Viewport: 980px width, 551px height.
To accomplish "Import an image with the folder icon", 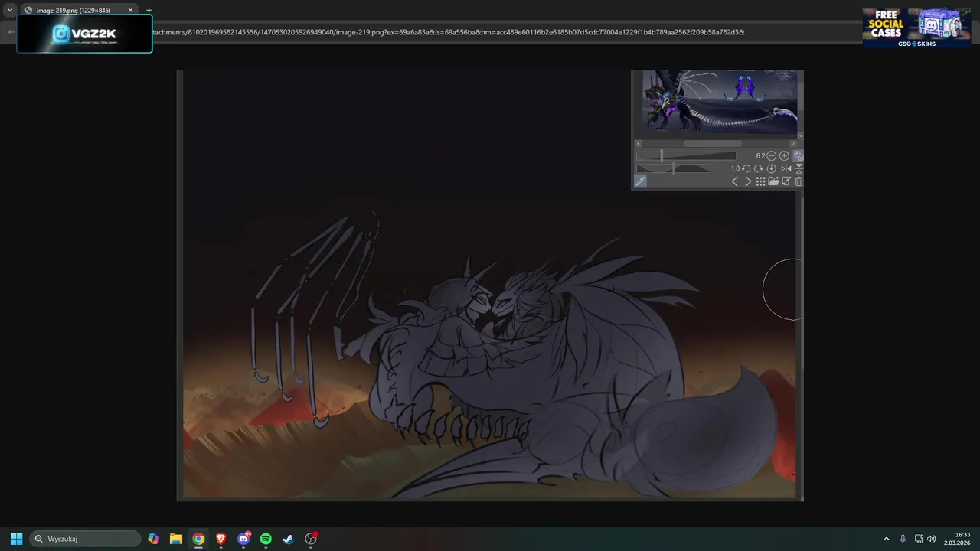I will [x=773, y=181].
